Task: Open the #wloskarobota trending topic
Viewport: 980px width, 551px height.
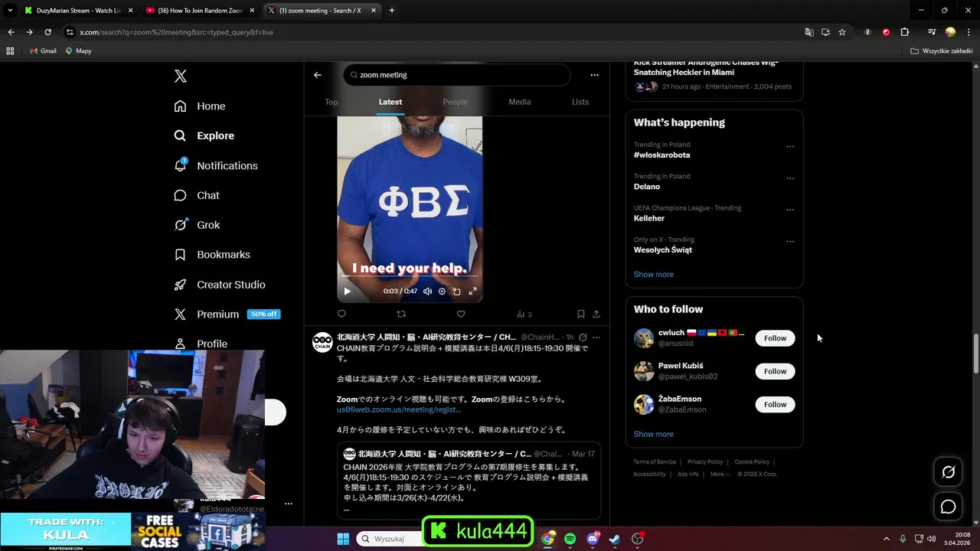Action: point(661,155)
